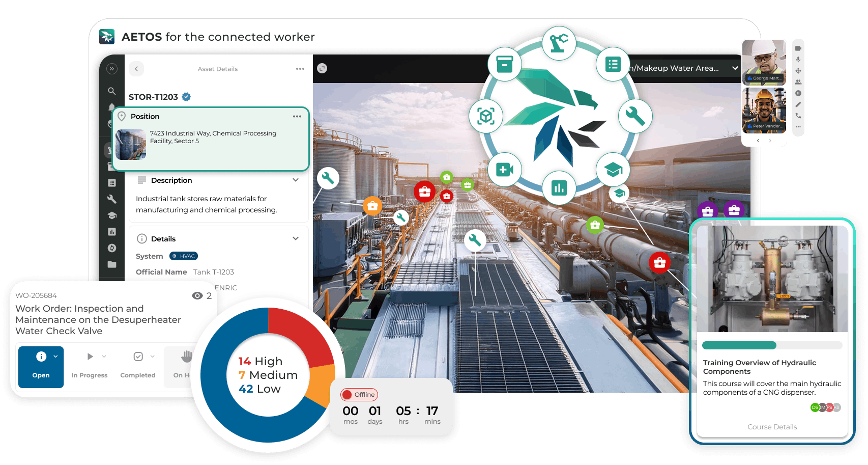Image resolution: width=868 pixels, height=465 pixels.
Task: Click the hydraulic components course image
Action: point(772,279)
